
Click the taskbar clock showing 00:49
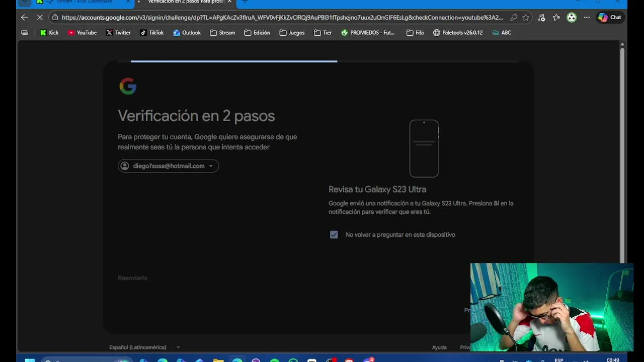tap(613, 360)
